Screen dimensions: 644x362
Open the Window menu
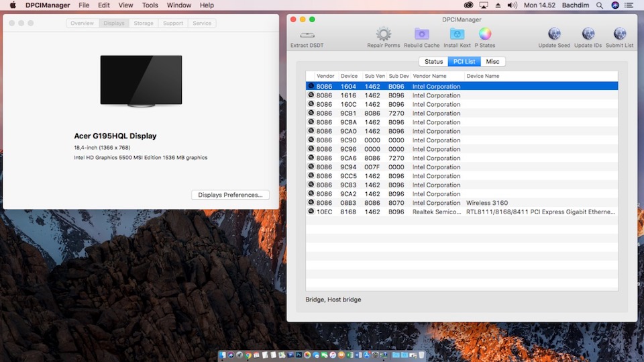[178, 5]
